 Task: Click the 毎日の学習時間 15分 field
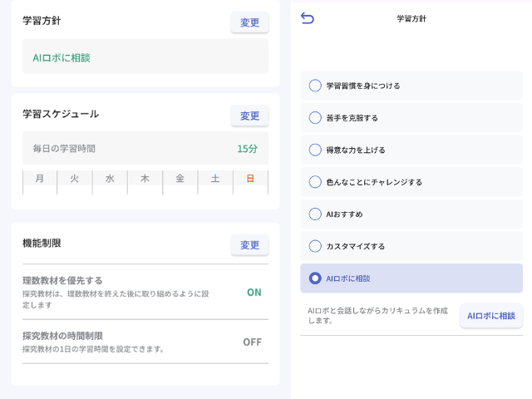tap(145, 148)
